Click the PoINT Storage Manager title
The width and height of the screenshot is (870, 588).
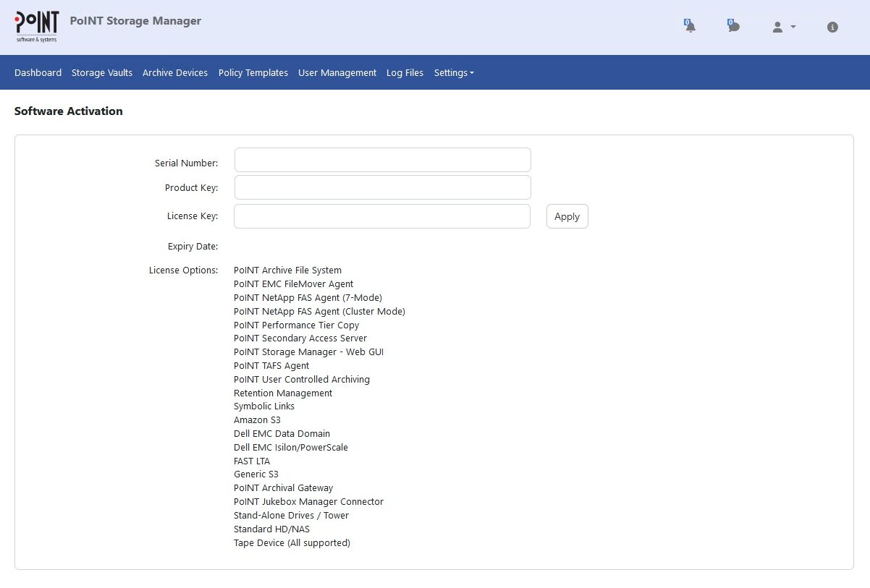click(x=135, y=21)
